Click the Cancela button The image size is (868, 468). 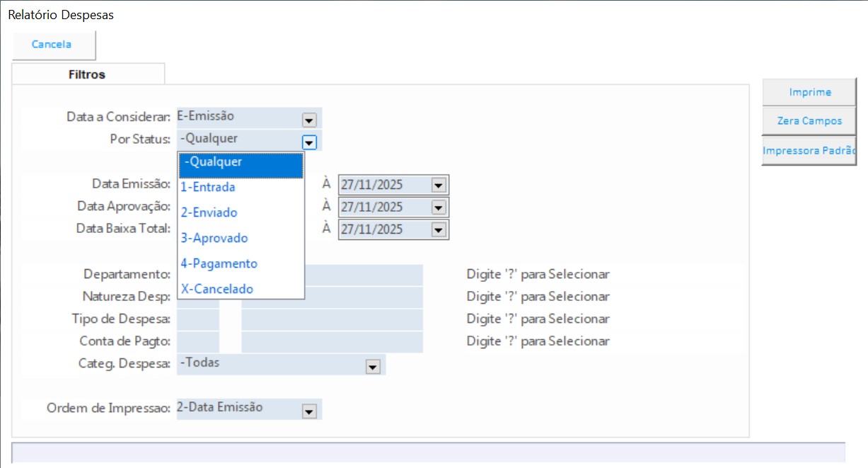coord(52,45)
